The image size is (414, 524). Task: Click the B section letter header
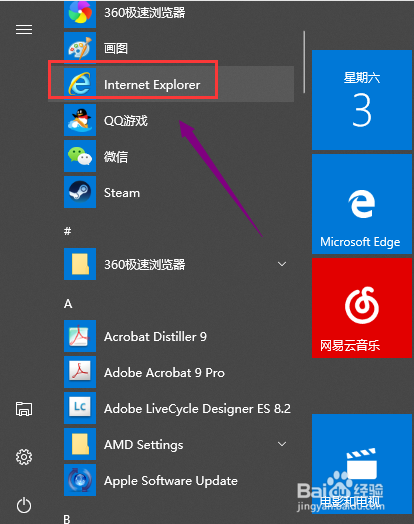coord(67,519)
